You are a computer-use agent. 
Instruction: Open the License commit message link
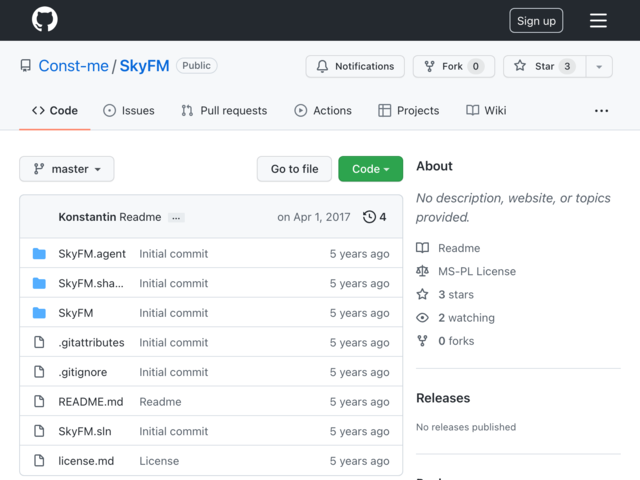click(159, 461)
